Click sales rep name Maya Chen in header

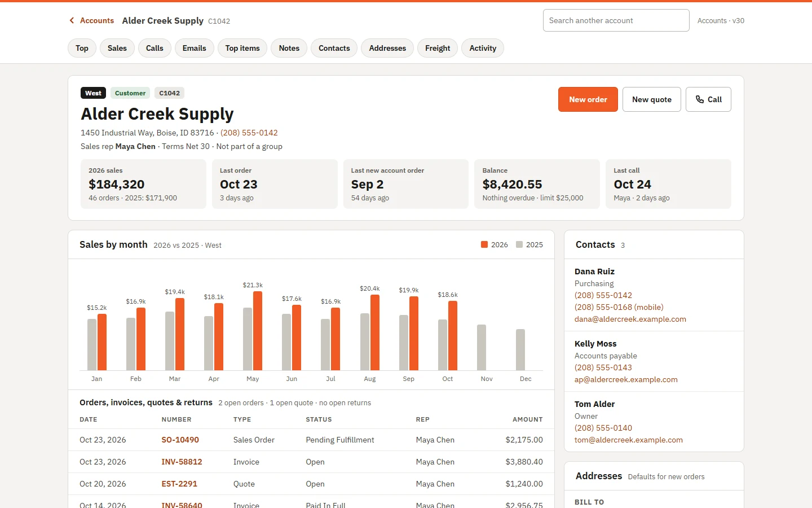tap(135, 146)
